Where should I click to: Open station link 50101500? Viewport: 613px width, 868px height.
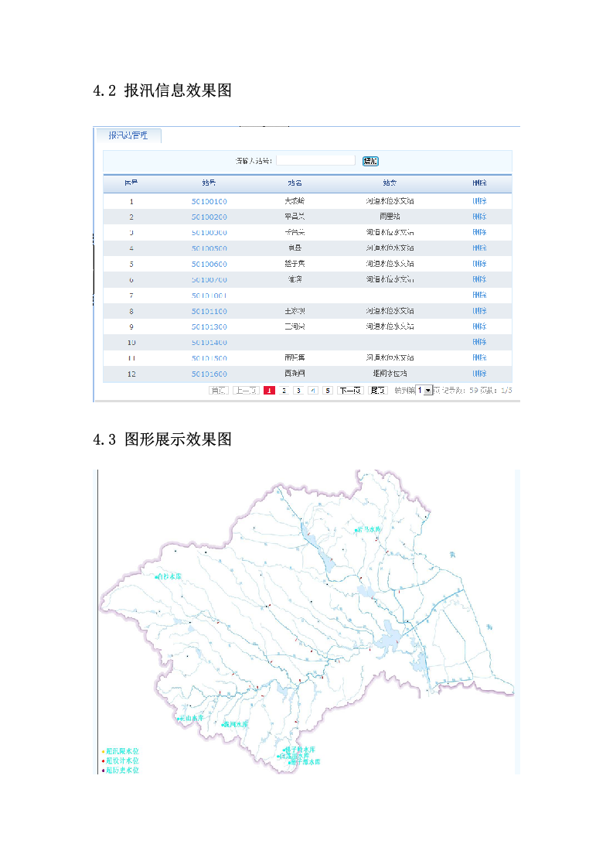coord(209,358)
